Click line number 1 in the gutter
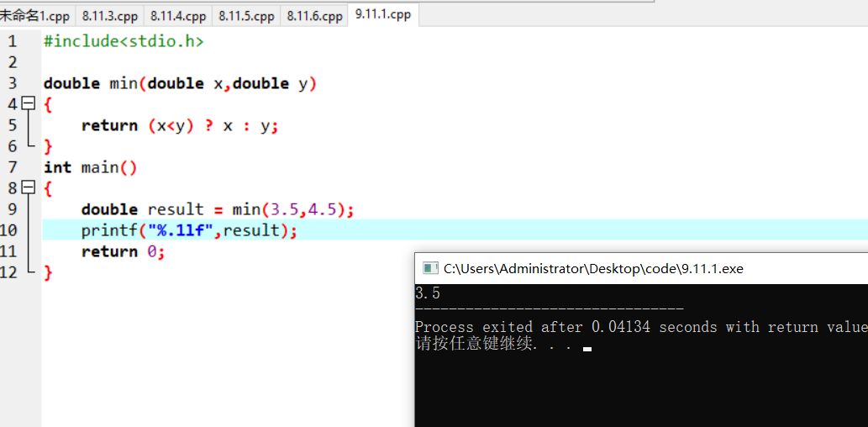This screenshot has width=868, height=427. click(12, 41)
